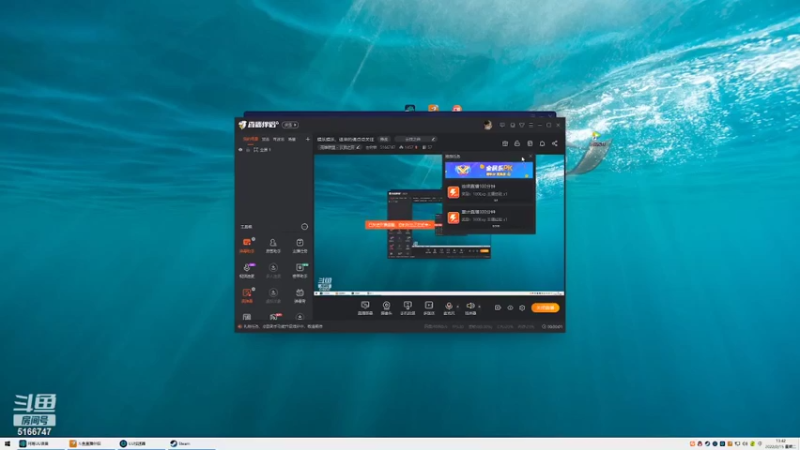Expand the arrow beside the speaker icon

pos(479,307)
